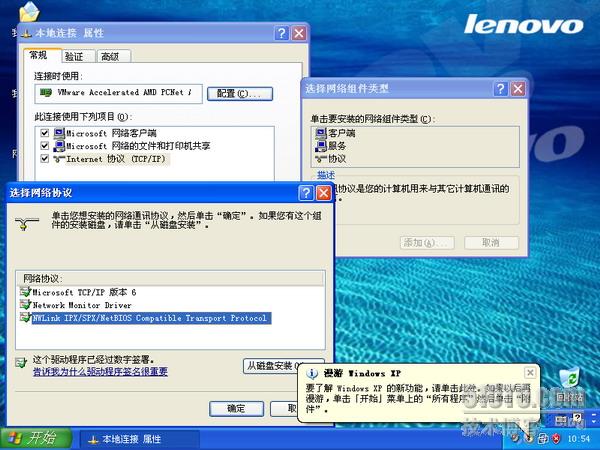This screenshot has width=600, height=450.
Task: Select 文件和打印机共享 item icon
Action: point(59,146)
